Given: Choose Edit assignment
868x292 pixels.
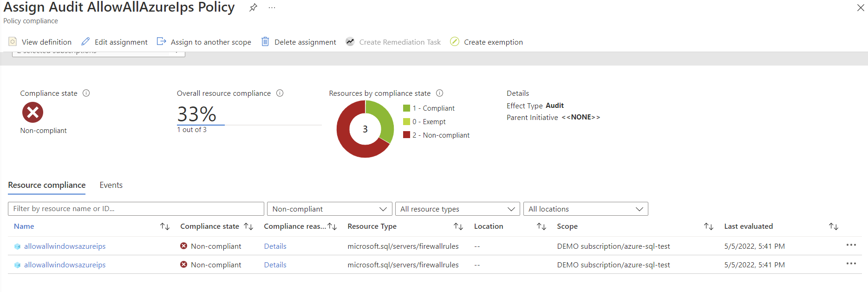Looking at the screenshot, I should coord(121,42).
